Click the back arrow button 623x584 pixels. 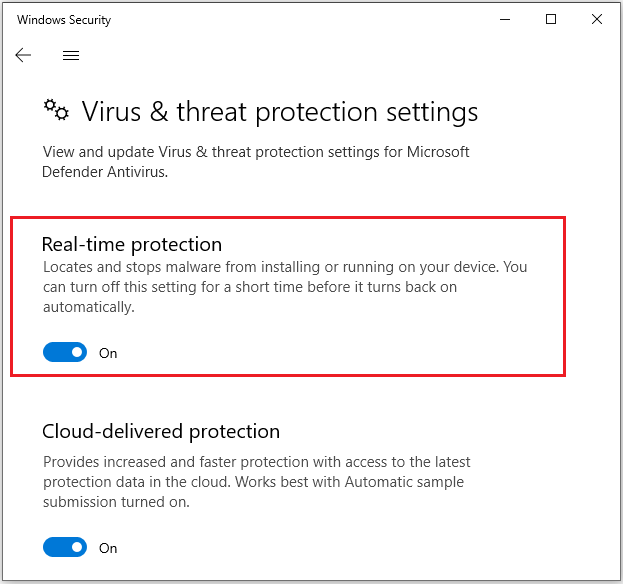[23, 56]
